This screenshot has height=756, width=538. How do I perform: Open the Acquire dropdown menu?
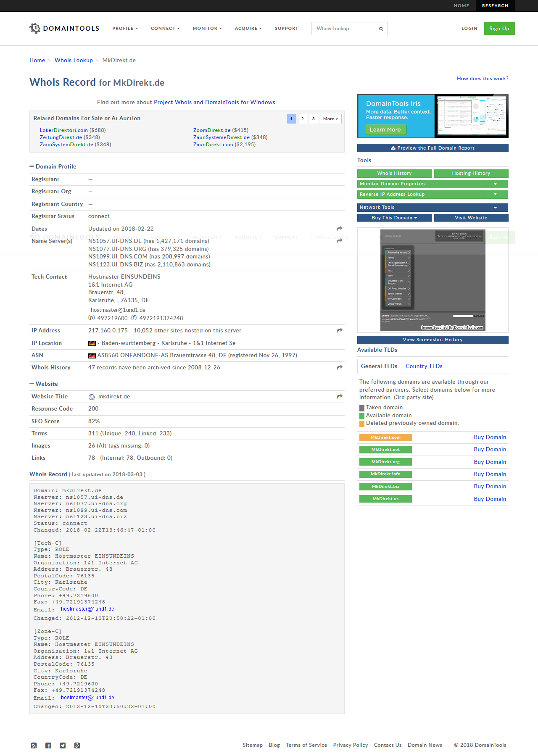click(248, 29)
